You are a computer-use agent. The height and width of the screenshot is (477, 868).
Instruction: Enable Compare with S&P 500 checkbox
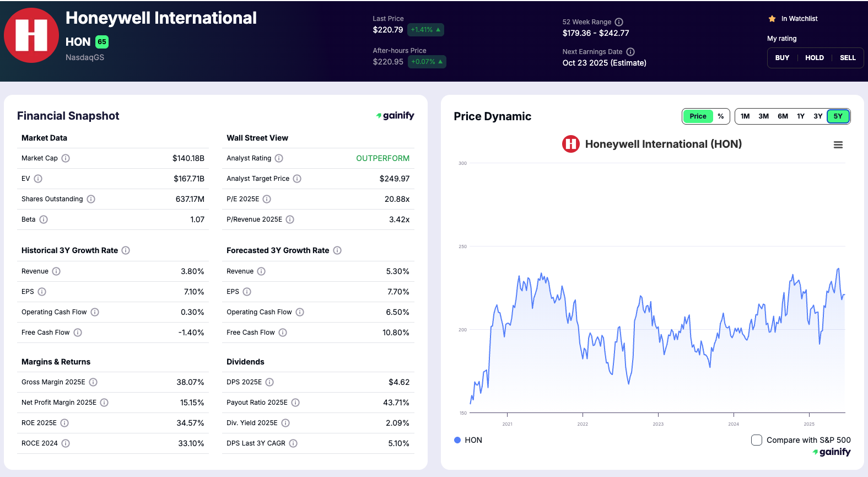pyautogui.click(x=757, y=440)
